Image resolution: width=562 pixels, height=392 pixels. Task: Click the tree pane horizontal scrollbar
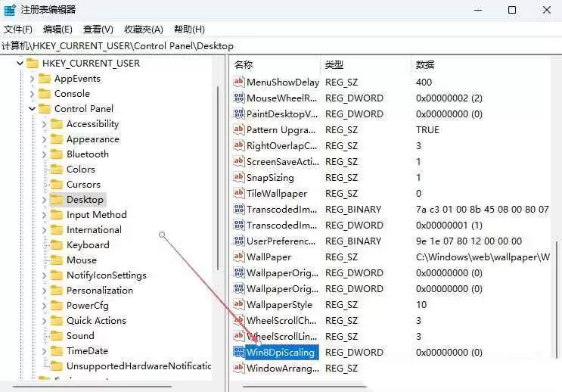(92, 387)
